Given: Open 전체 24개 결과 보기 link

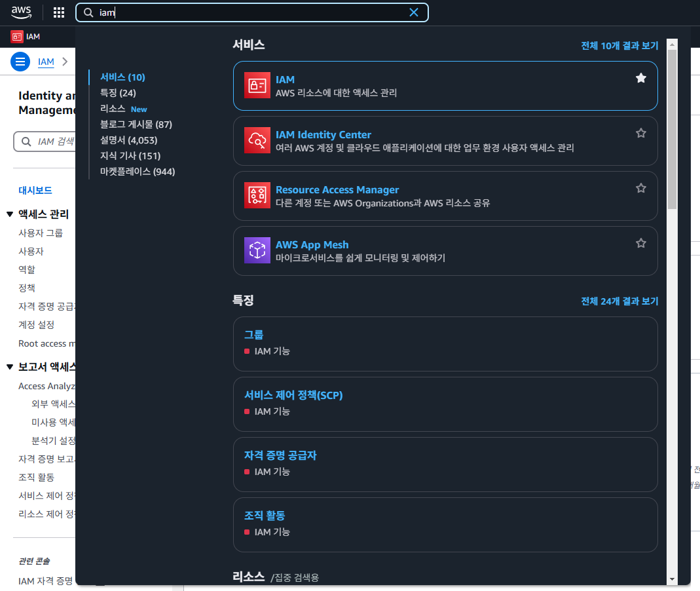Looking at the screenshot, I should pos(619,301).
